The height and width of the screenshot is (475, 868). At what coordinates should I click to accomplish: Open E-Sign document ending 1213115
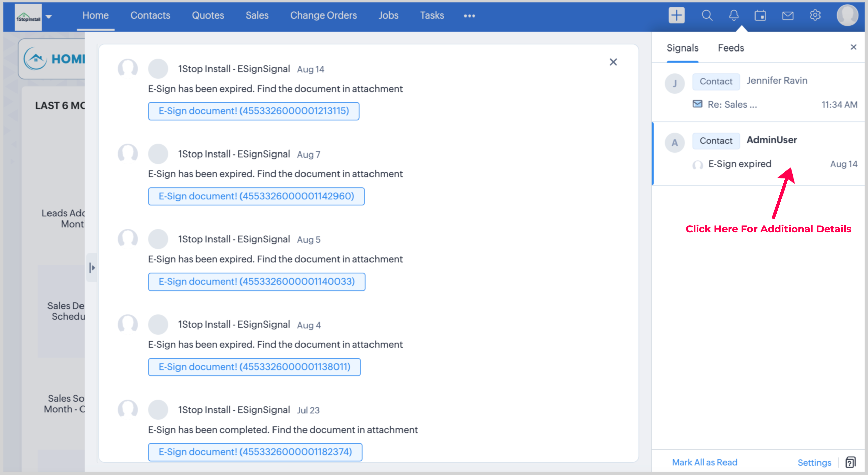253,111
